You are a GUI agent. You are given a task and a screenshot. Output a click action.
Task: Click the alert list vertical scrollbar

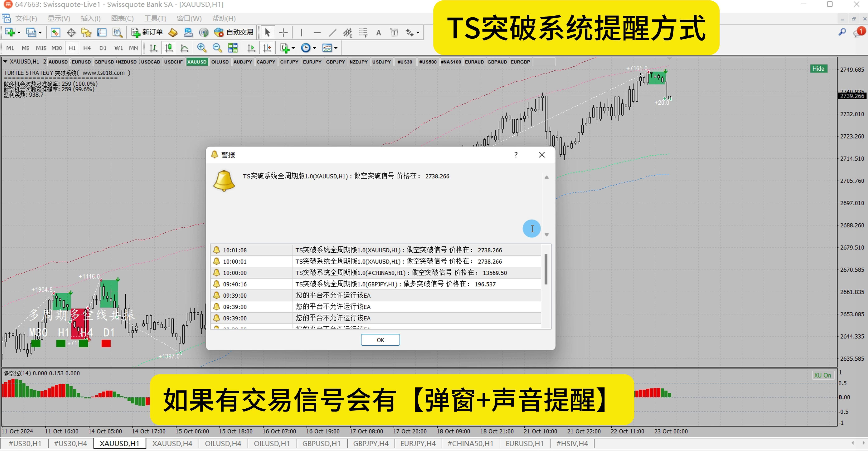click(x=546, y=270)
